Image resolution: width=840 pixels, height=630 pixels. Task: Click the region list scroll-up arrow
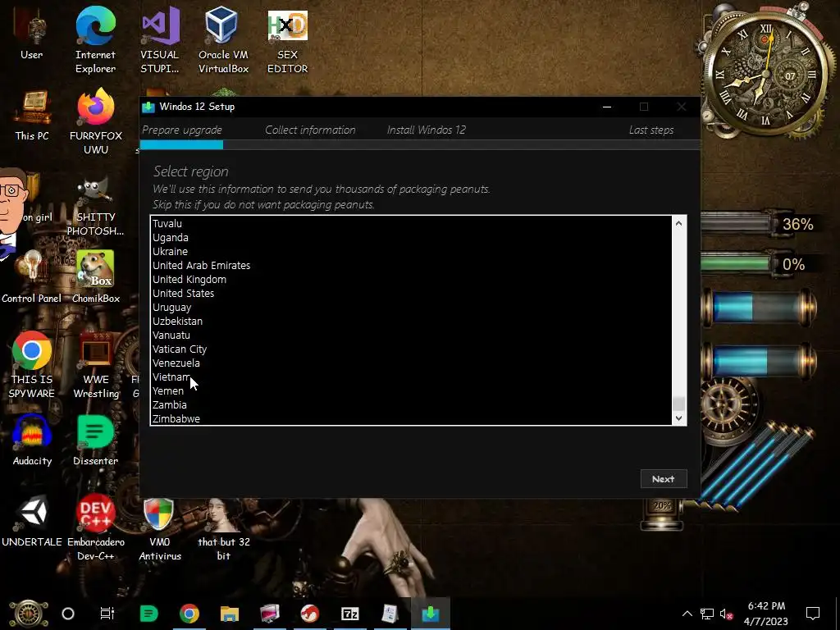tap(678, 223)
